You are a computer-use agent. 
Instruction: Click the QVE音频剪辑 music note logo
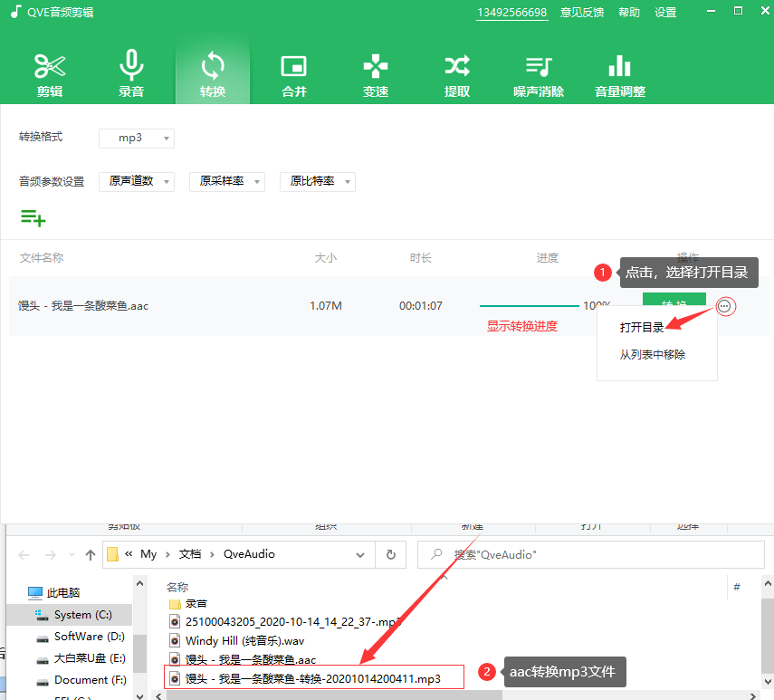pyautogui.click(x=15, y=12)
